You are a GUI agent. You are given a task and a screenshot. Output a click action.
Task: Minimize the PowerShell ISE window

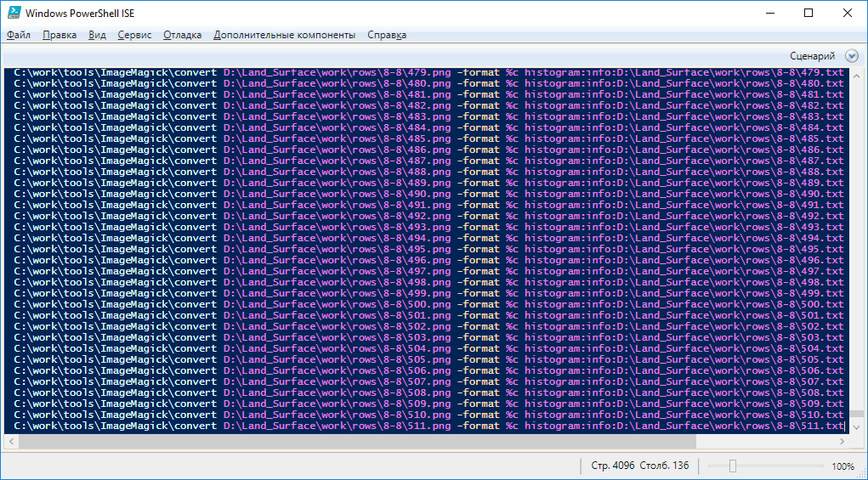769,13
